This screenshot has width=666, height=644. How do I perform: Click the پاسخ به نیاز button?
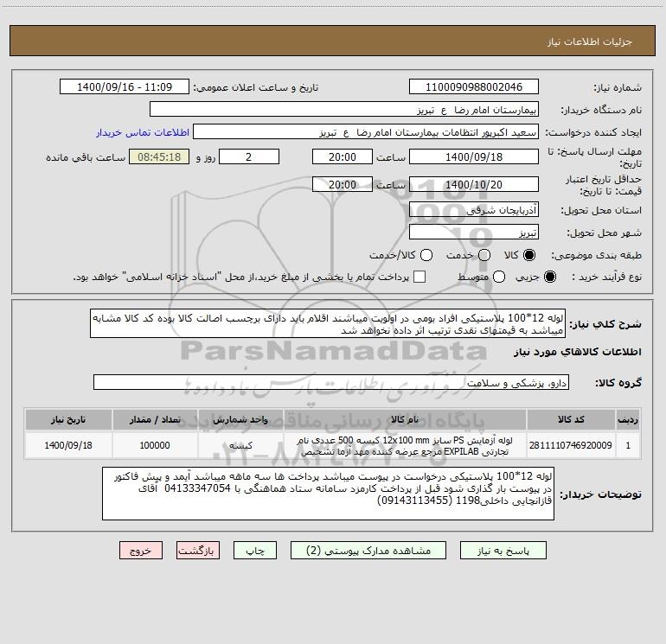pyautogui.click(x=503, y=551)
